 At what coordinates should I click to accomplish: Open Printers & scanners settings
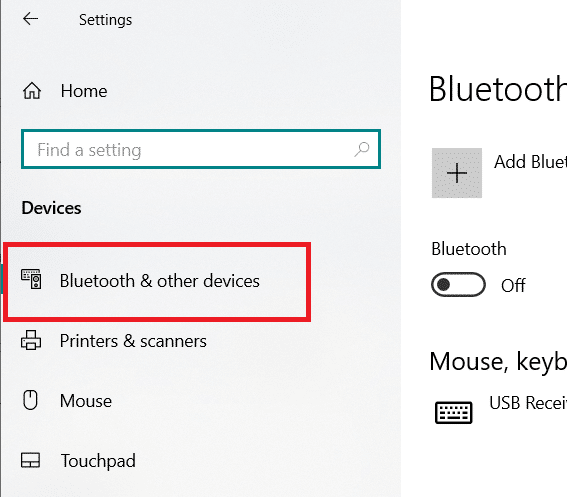[x=133, y=341]
